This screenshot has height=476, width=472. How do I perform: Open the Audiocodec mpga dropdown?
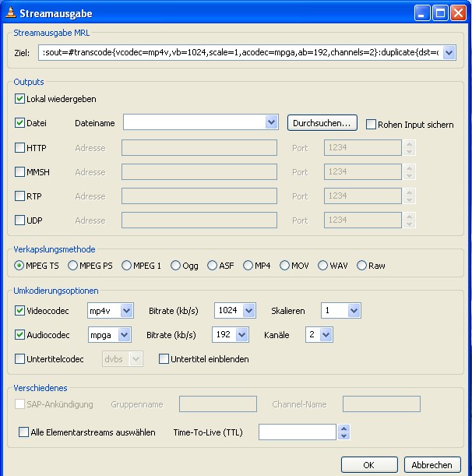tap(124, 335)
